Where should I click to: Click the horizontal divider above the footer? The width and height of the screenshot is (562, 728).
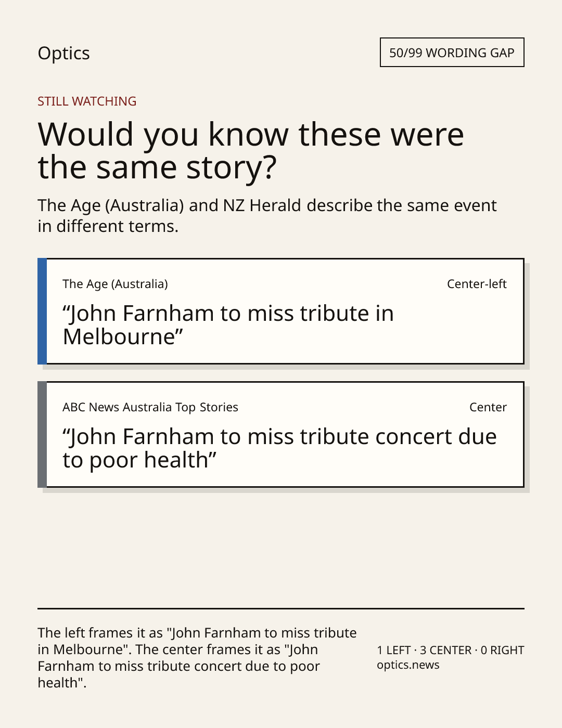[281, 608]
